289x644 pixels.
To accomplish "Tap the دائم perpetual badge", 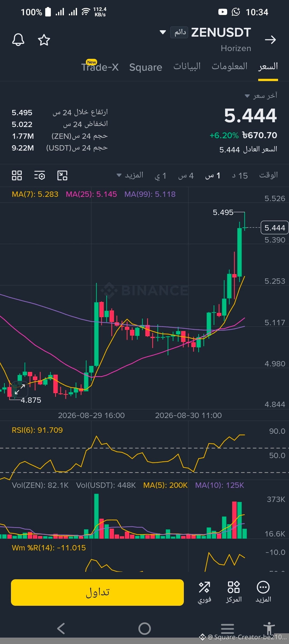I will coord(179,32).
